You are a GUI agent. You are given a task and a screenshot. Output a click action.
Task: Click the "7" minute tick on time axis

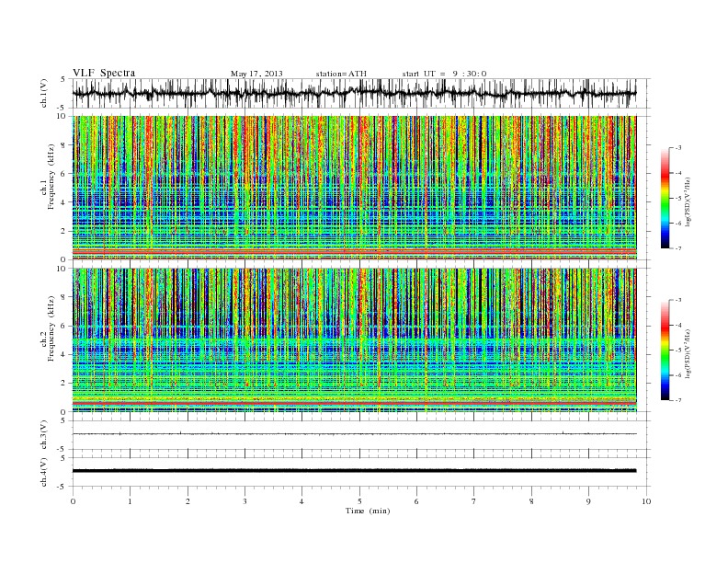[x=474, y=501]
